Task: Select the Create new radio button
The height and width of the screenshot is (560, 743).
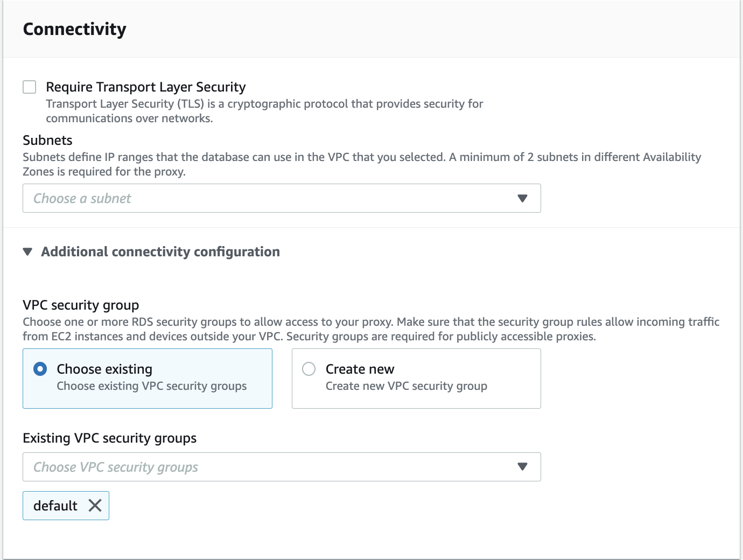Action: point(309,369)
